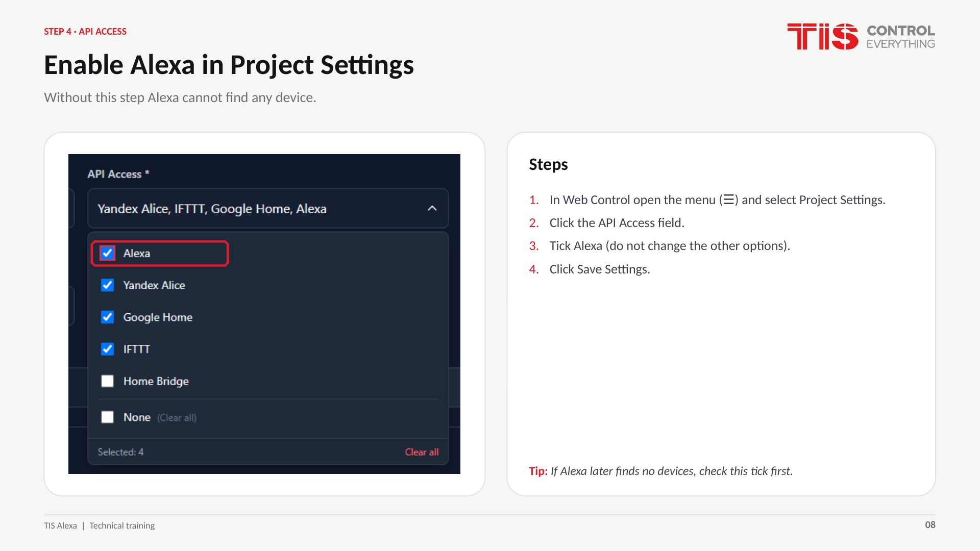Screen dimensions: 980x551
Task: Click step 'Click the API Access field.'
Action: 617,223
